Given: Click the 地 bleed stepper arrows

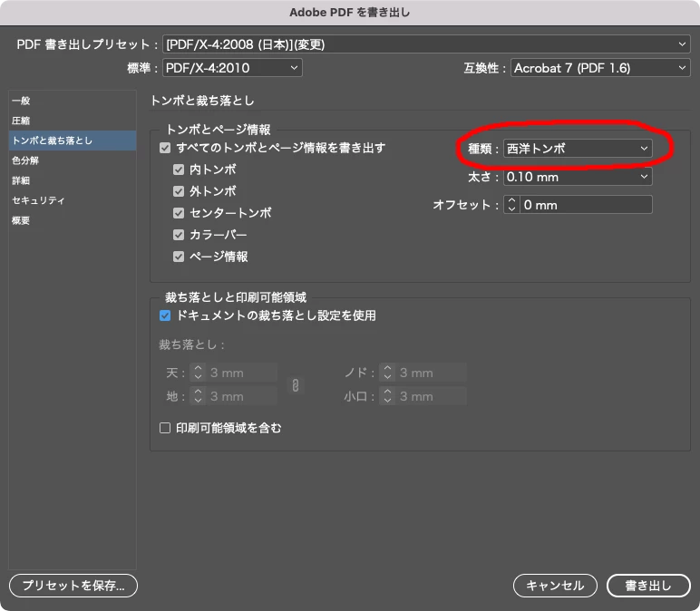Looking at the screenshot, I should click(198, 396).
